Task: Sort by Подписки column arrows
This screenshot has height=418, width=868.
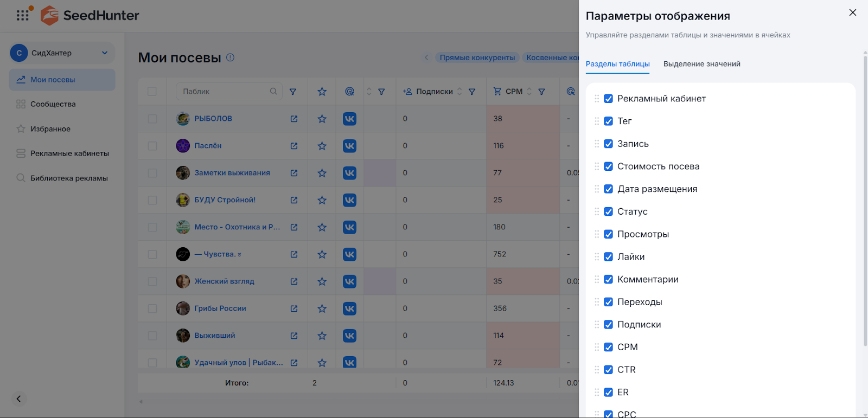Action: (x=459, y=92)
